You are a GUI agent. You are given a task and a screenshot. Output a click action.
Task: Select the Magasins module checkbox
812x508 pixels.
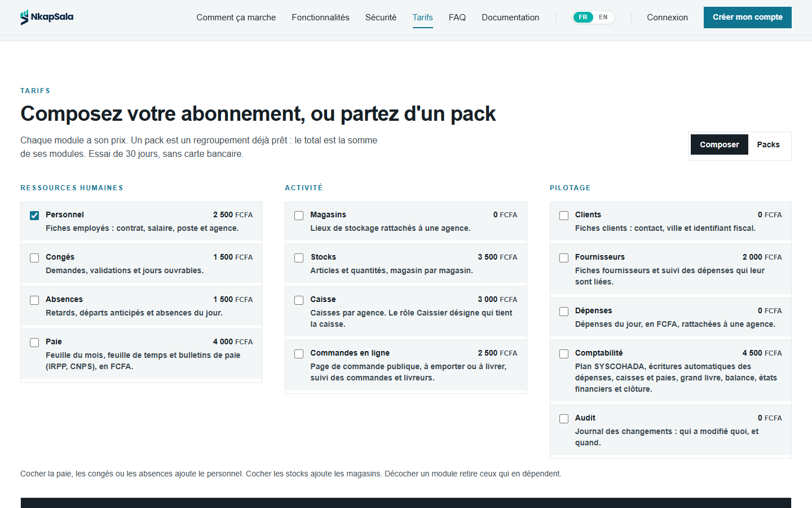(299, 216)
